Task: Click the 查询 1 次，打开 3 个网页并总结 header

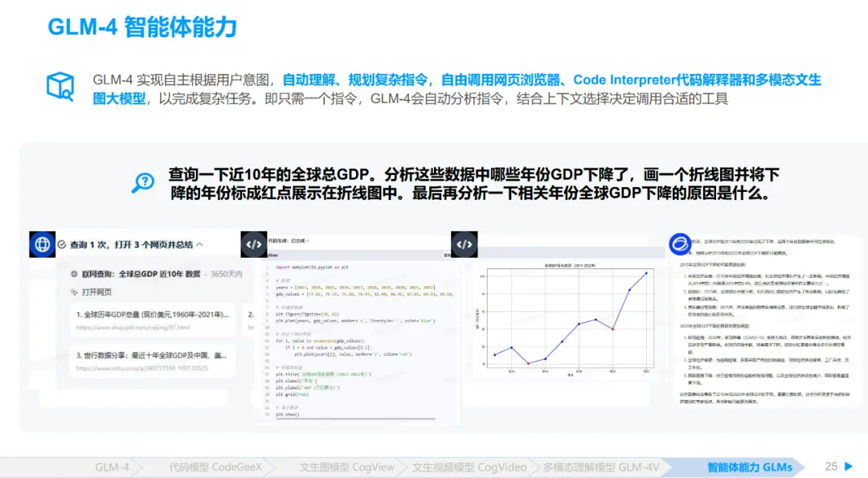Action: click(131, 244)
